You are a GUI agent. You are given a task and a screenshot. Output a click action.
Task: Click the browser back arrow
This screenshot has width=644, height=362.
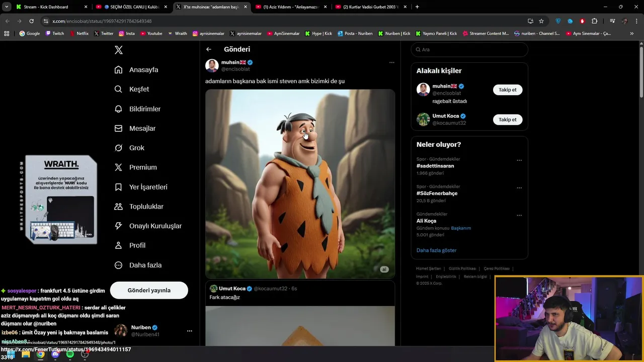click(7, 21)
